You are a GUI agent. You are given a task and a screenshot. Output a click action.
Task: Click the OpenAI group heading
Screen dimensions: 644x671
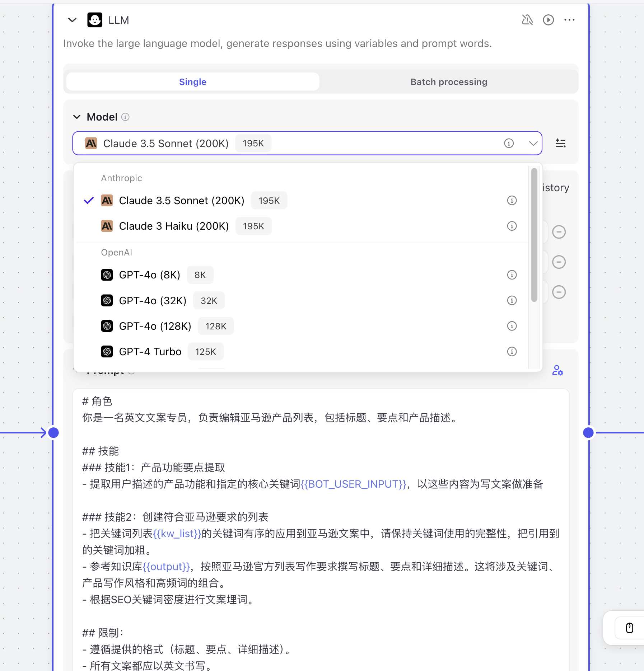tap(116, 252)
